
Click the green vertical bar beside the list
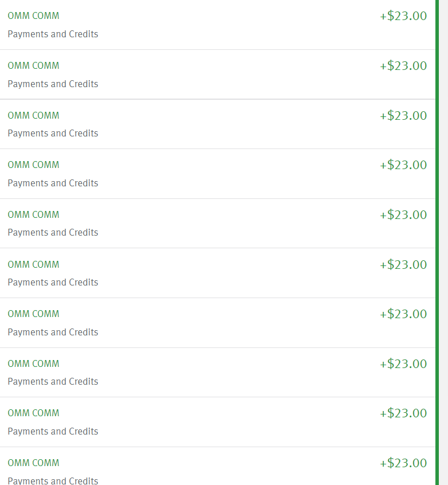click(437, 242)
